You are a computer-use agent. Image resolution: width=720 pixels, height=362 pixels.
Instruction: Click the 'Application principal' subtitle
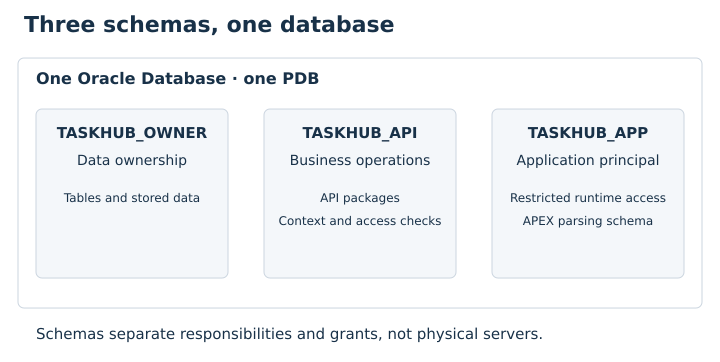pyautogui.click(x=588, y=160)
